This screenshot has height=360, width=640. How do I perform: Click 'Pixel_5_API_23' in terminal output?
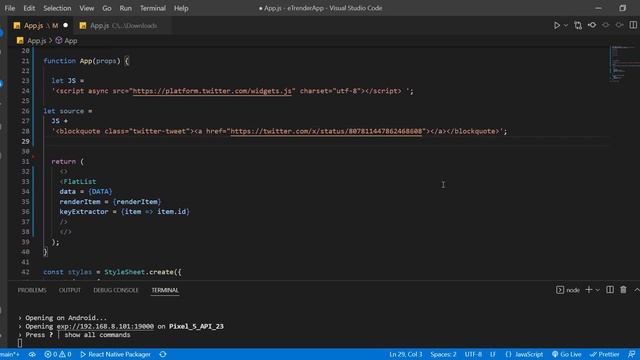point(196,326)
